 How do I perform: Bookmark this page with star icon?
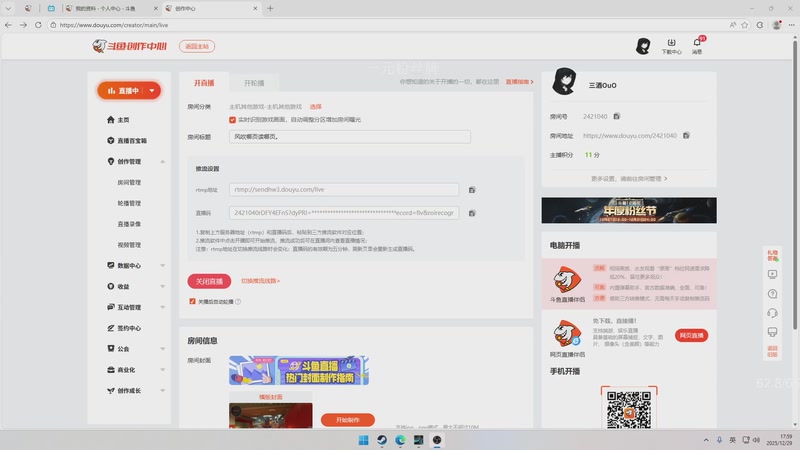pyautogui.click(x=745, y=24)
